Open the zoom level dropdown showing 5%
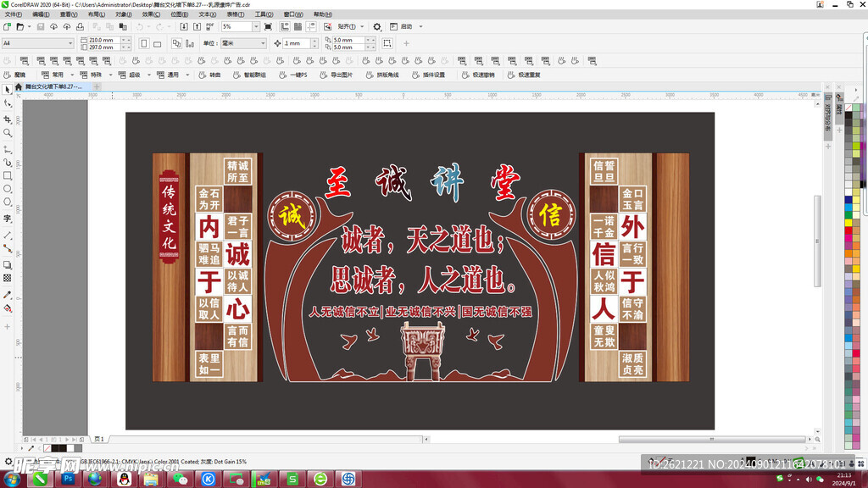This screenshot has height=488, width=868. (x=255, y=27)
